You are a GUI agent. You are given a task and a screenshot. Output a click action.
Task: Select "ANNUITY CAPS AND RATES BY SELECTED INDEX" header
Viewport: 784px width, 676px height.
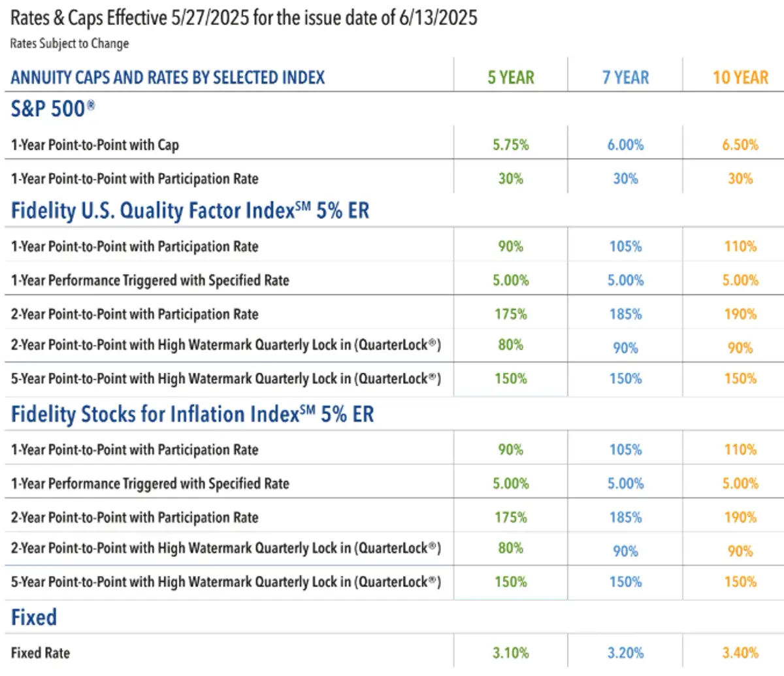tap(167, 78)
